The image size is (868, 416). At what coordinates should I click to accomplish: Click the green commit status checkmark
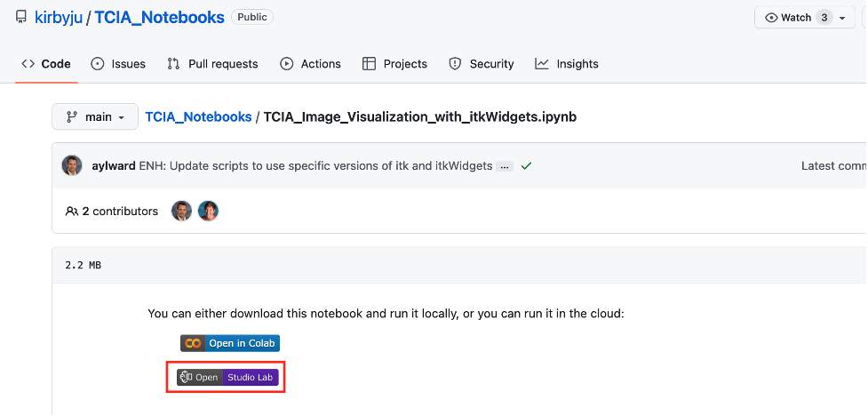coord(526,166)
